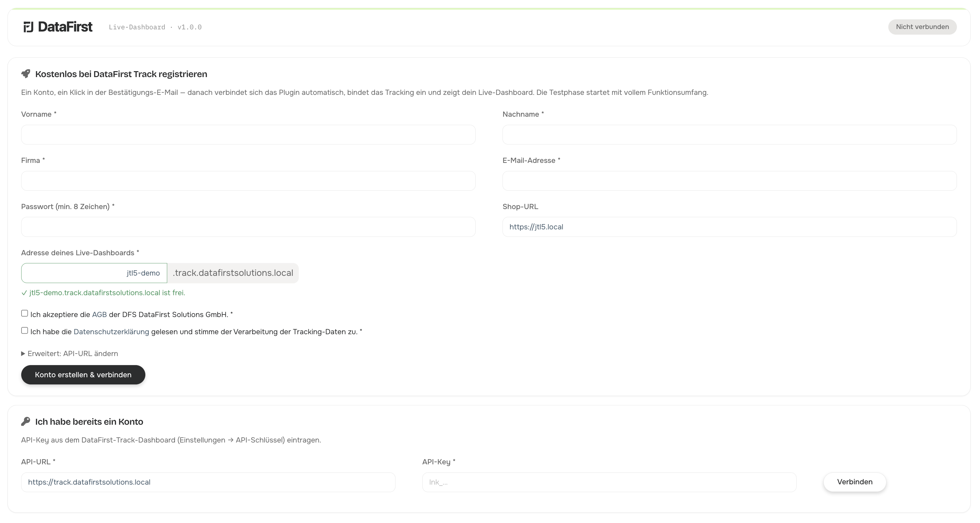Tick the Datenschutzerklärung consent checkbox
This screenshot has height=523, width=980.
pyautogui.click(x=25, y=330)
